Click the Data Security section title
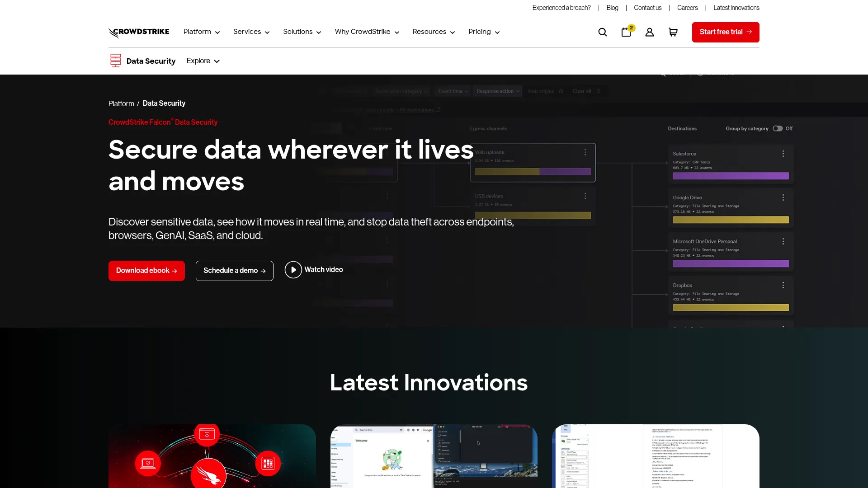The height and width of the screenshot is (488, 868). (151, 61)
